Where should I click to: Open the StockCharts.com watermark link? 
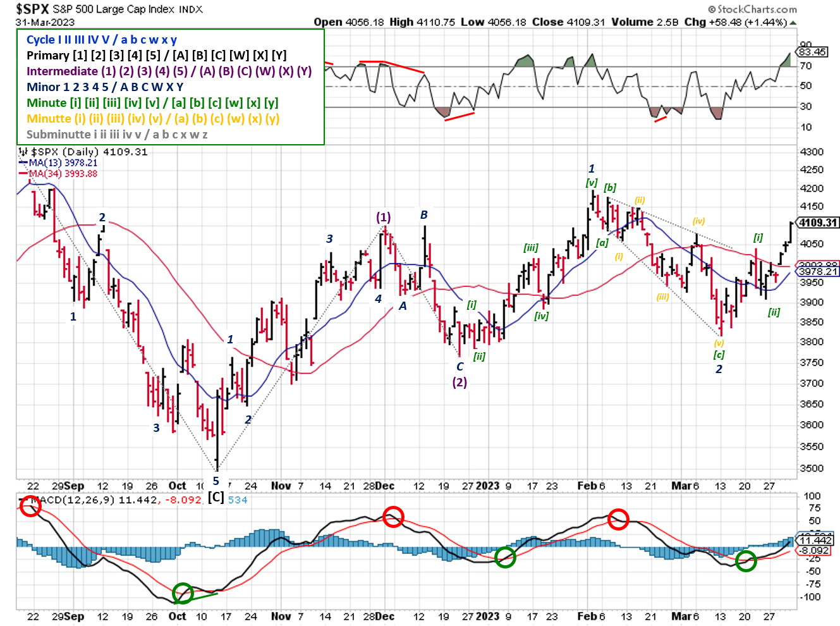753,9
